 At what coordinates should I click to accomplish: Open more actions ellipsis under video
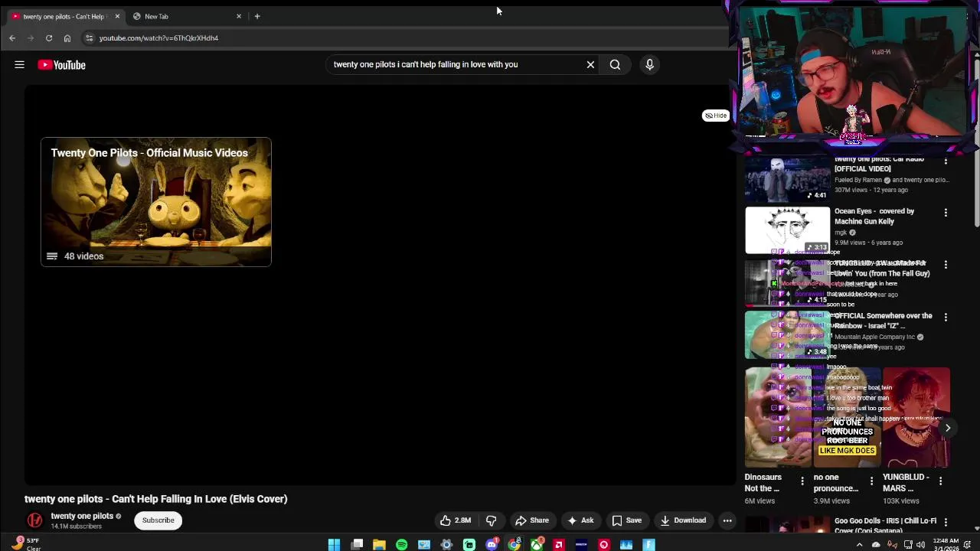pos(727,520)
